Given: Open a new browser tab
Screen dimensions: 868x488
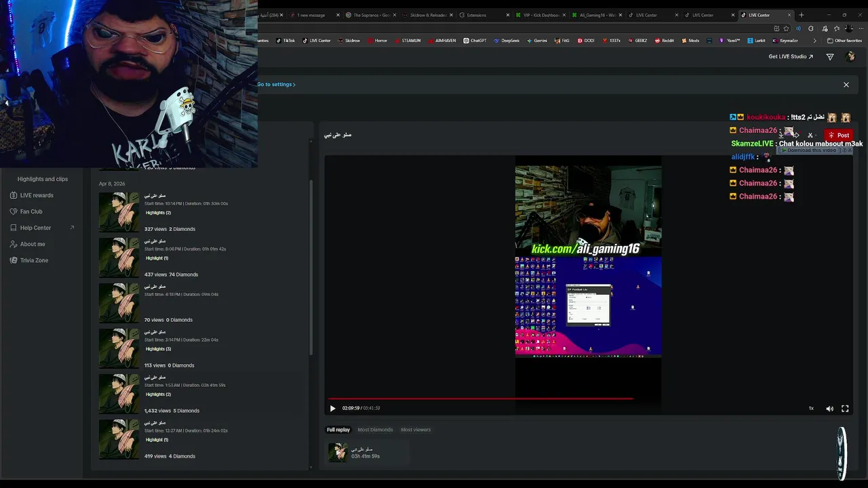Looking at the screenshot, I should [802, 15].
